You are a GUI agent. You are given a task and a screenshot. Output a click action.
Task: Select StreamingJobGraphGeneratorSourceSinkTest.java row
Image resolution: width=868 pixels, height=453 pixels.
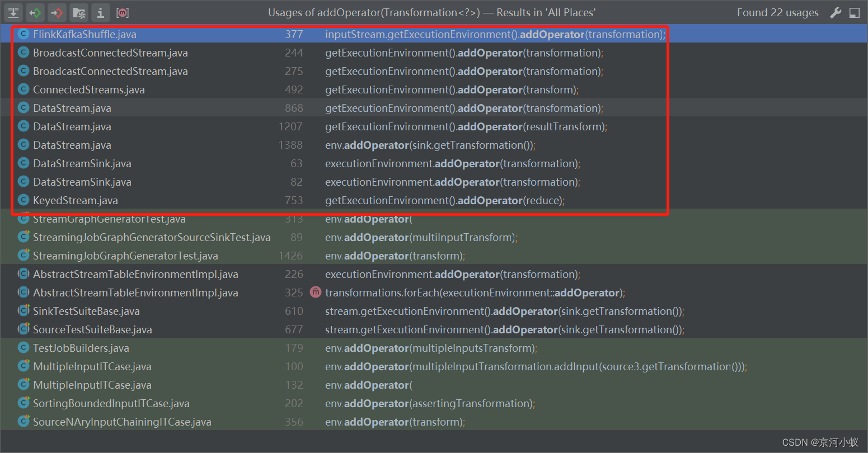(434, 237)
